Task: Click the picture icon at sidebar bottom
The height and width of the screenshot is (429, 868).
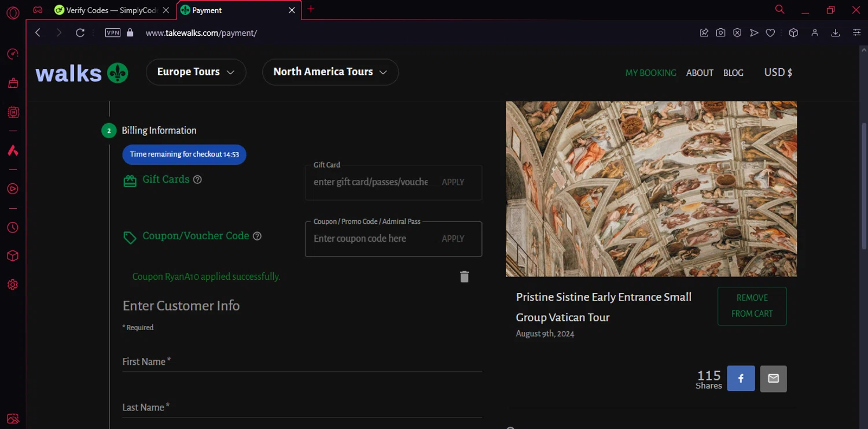Action: [13, 419]
